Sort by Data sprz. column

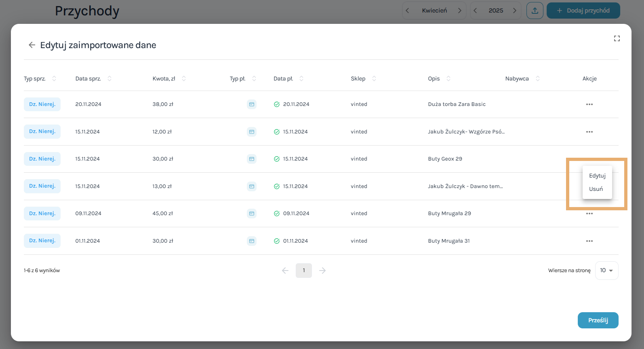[109, 78]
